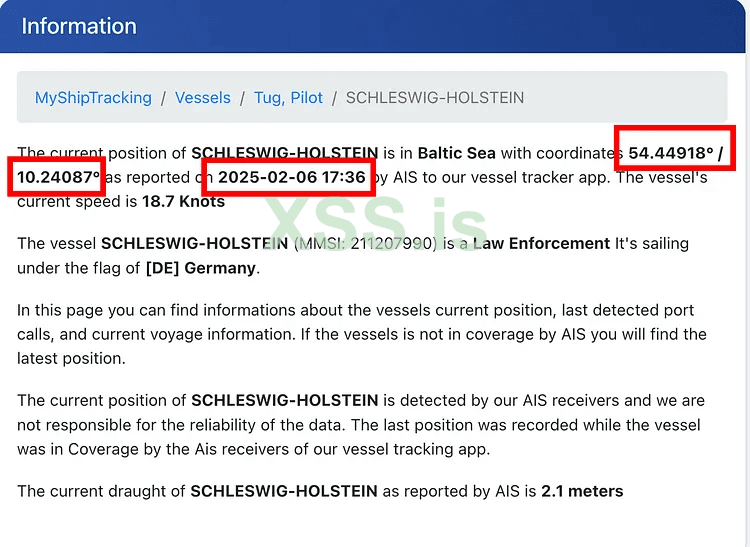Click SCHLESWIG-HOLSTEIN in the draught sentence
This screenshot has width=750, height=547.
coord(284,491)
